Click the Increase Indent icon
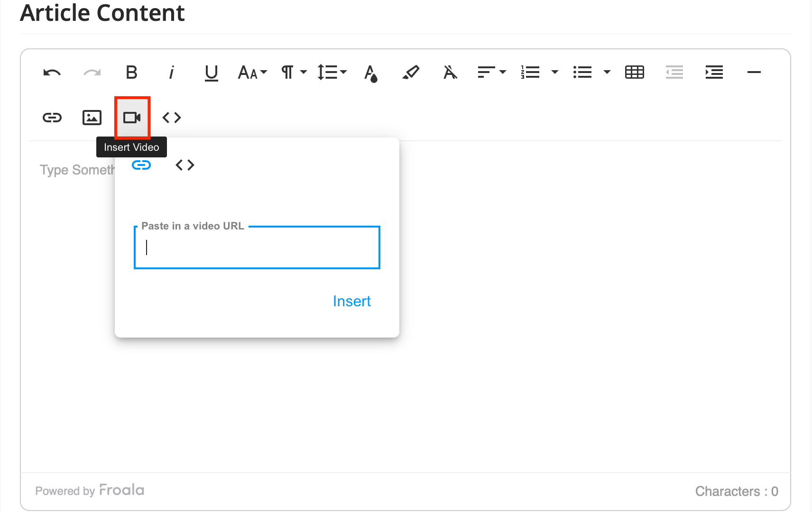The width and height of the screenshot is (812, 512). click(x=714, y=73)
